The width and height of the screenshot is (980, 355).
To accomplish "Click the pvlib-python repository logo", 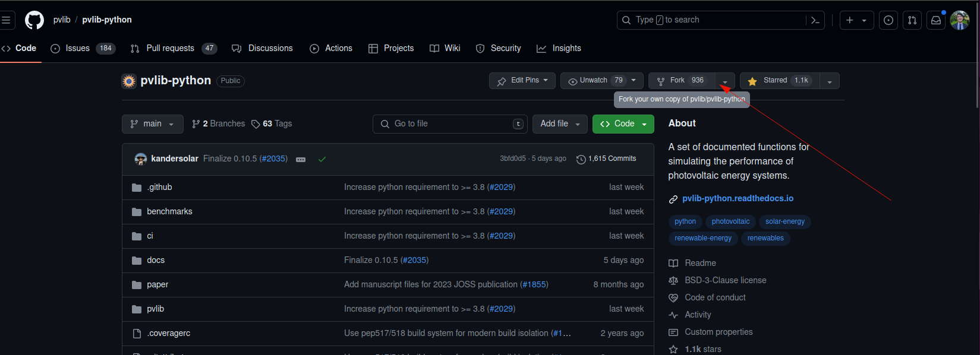I will click(x=129, y=81).
